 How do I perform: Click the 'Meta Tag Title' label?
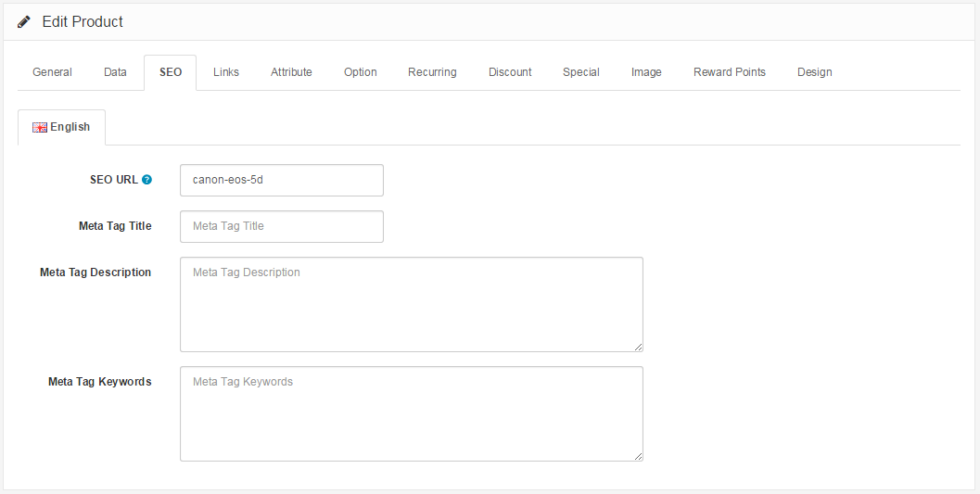coord(115,226)
